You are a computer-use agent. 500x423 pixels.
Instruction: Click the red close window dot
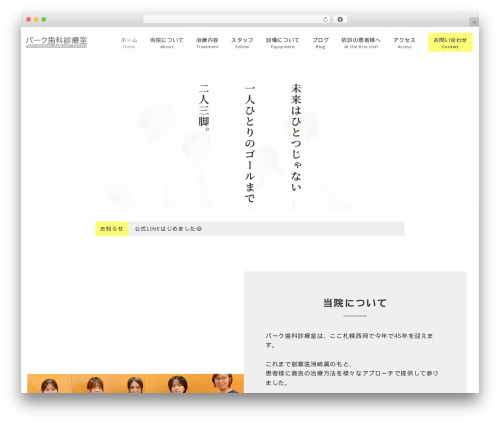pyautogui.click(x=29, y=19)
